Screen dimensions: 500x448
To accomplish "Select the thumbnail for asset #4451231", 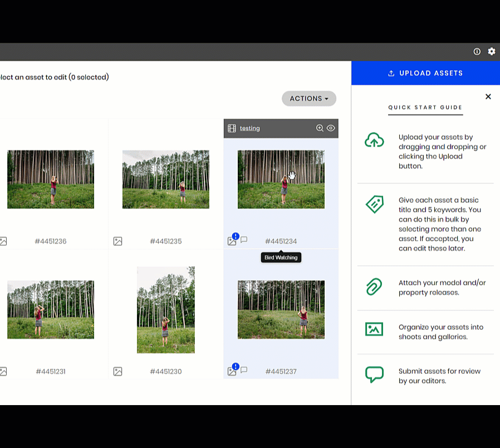I will (51, 309).
